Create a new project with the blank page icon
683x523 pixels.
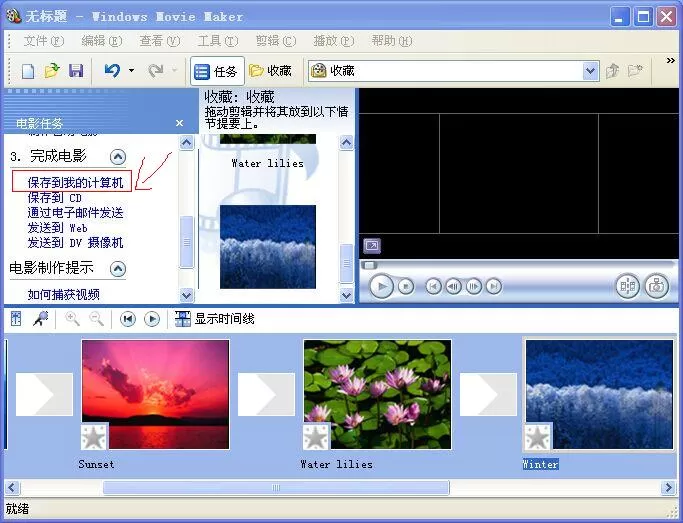point(28,71)
